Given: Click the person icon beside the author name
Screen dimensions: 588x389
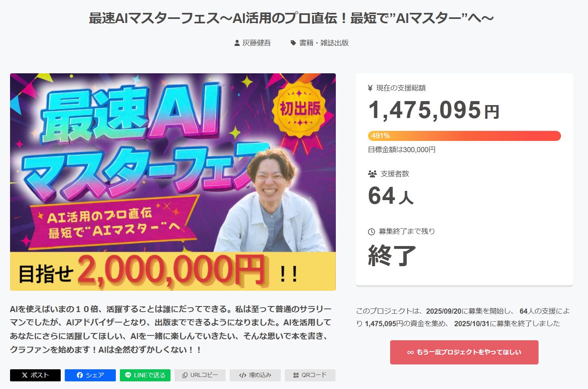Looking at the screenshot, I should [237, 43].
